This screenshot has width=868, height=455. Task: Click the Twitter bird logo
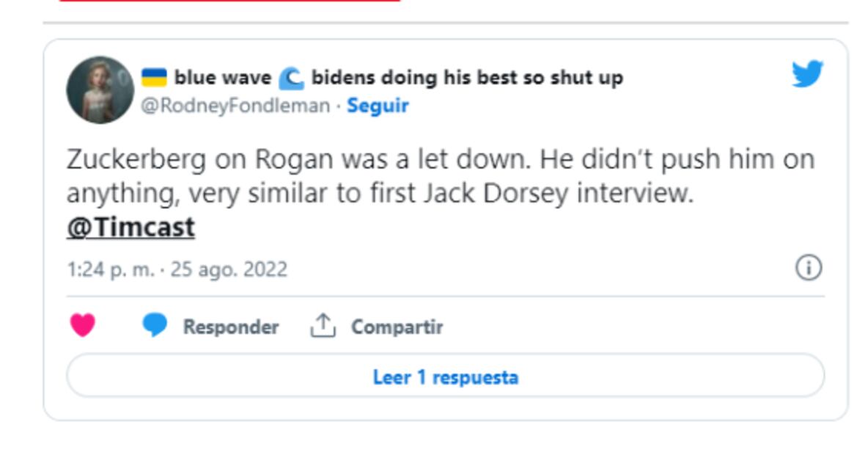(x=807, y=74)
